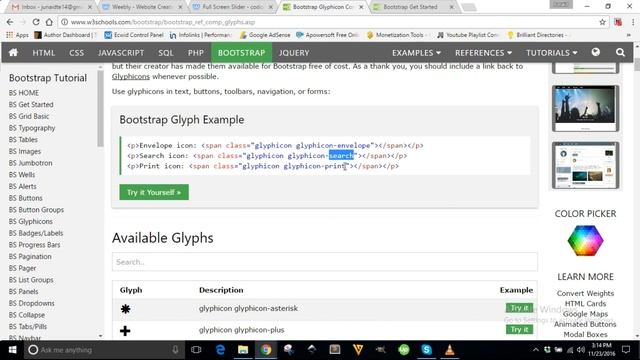Click the green Try it Yourself button
This screenshot has height=360, width=640.
[x=154, y=192]
